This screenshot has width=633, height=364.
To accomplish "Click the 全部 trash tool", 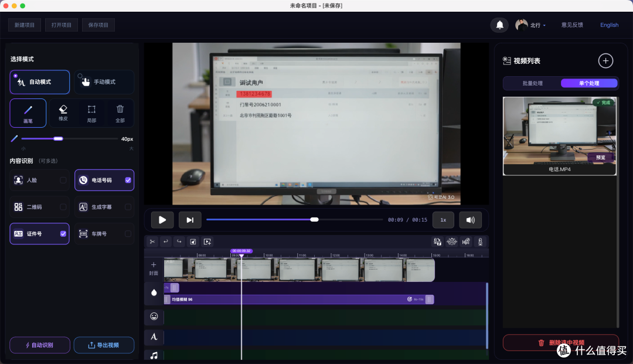I will tap(120, 113).
